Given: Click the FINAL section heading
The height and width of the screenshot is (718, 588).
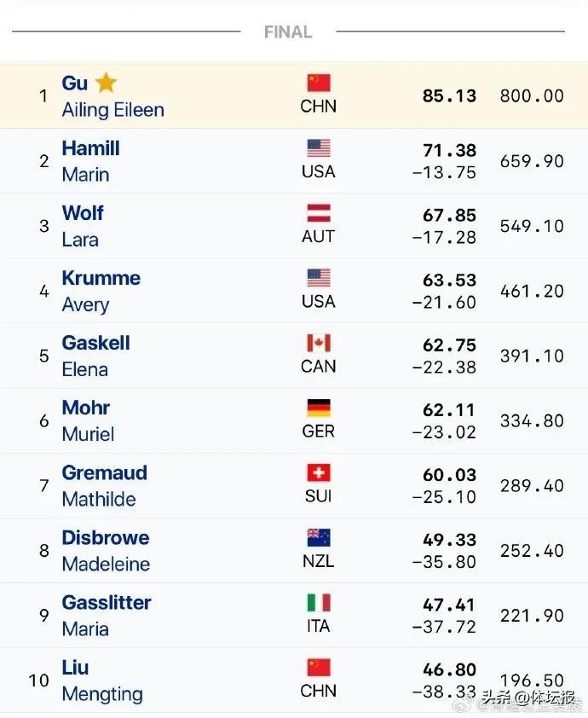Looking at the screenshot, I should pyautogui.click(x=288, y=32).
